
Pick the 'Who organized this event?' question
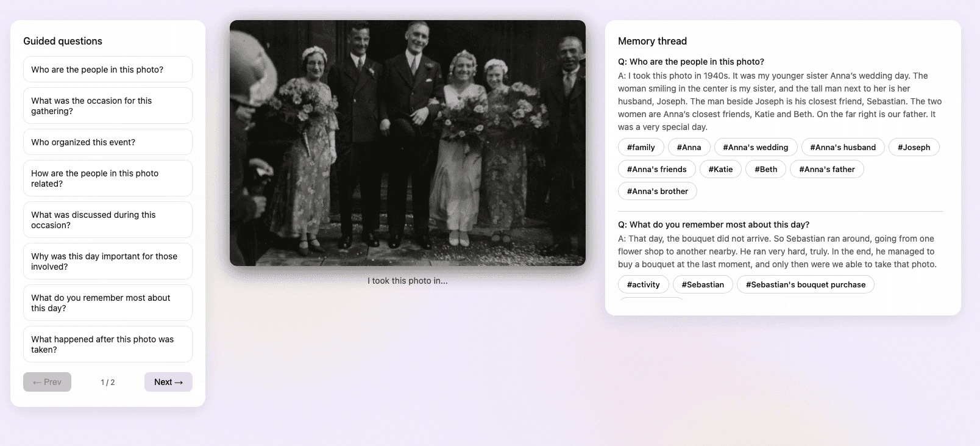(x=108, y=142)
